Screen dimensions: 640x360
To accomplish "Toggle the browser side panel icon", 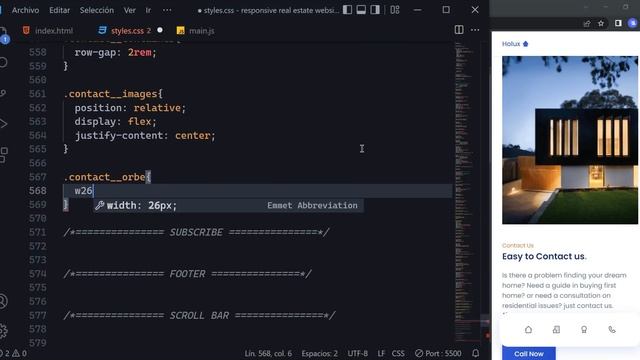I will (618, 23).
